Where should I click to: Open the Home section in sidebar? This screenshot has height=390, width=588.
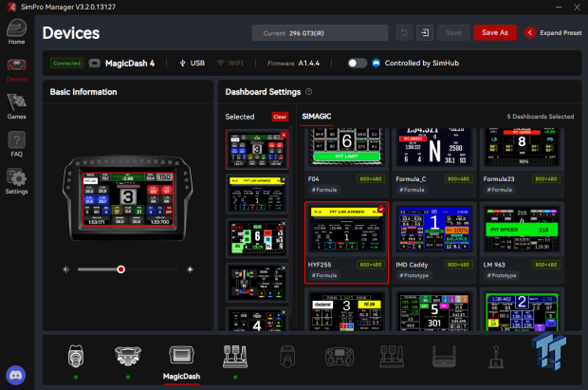tap(16, 32)
